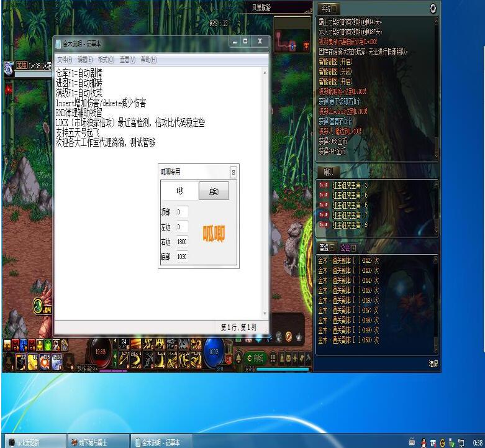This screenshot has width=485, height=448.
Task: Click the orange swirl icon above shop
Action: tap(288, 337)
